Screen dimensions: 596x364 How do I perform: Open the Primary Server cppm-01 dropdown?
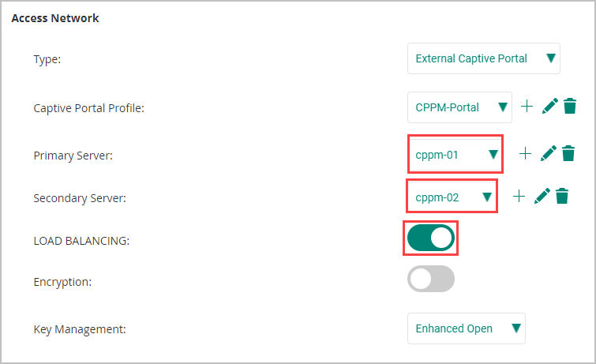[x=455, y=155]
